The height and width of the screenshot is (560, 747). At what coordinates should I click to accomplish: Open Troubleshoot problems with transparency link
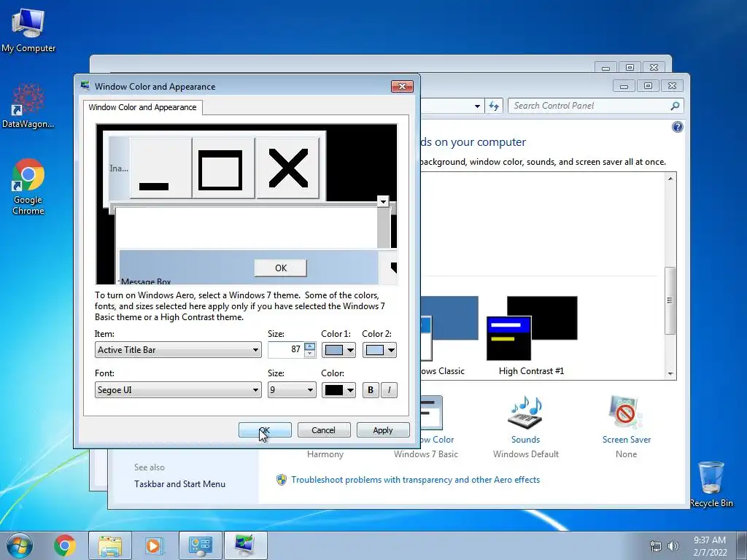[x=415, y=480]
